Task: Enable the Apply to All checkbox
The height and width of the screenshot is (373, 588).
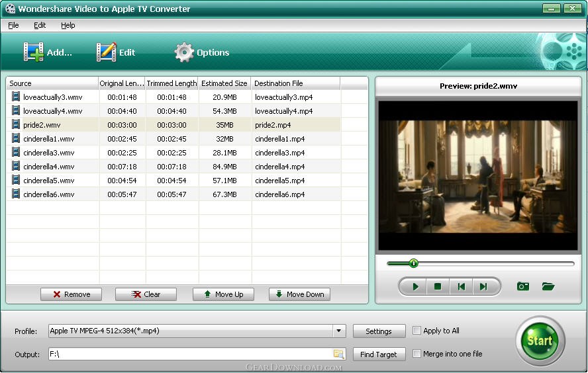Action: click(x=416, y=330)
